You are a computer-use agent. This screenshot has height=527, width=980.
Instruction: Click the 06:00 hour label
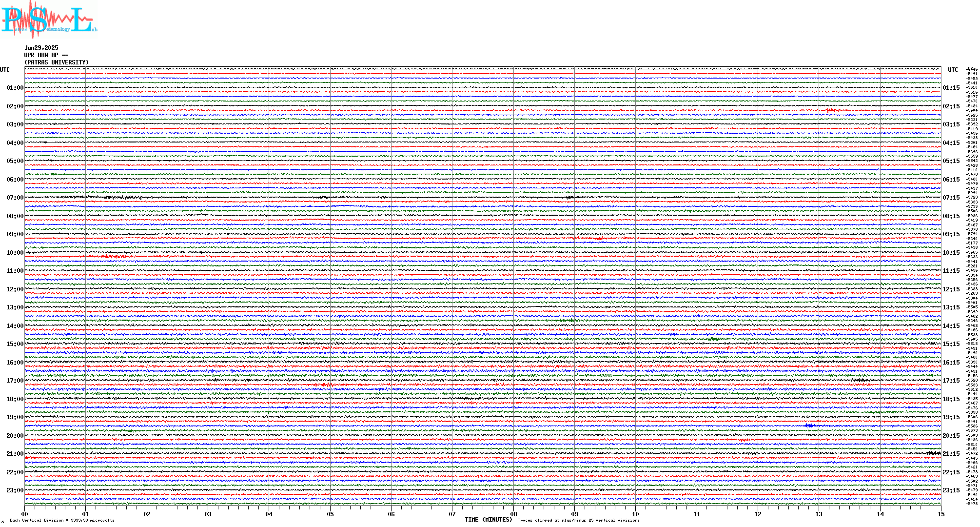click(15, 180)
